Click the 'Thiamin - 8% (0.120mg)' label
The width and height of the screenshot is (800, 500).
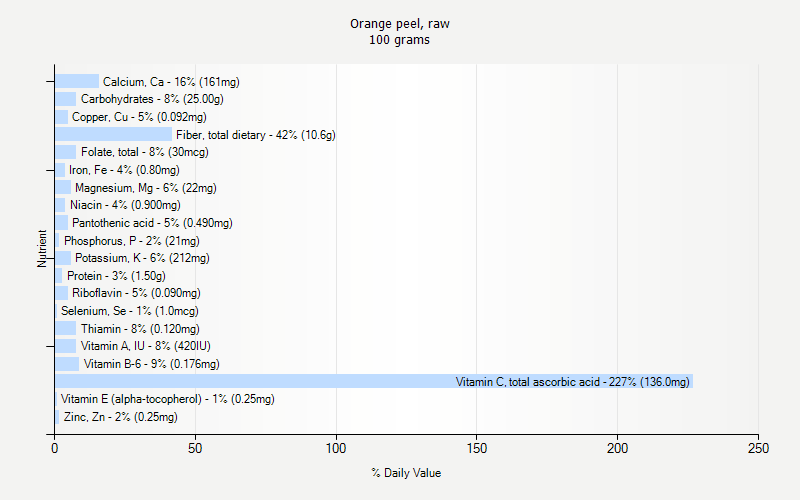(140, 329)
